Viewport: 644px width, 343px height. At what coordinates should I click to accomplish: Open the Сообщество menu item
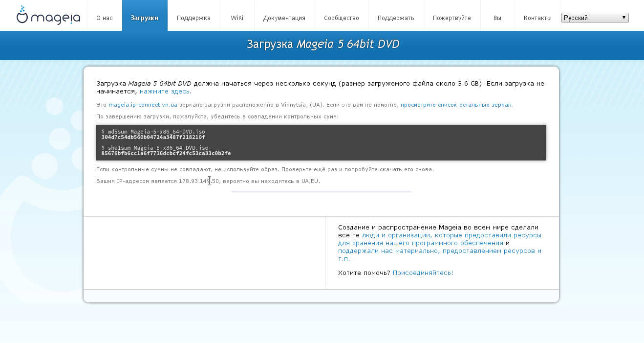point(341,18)
